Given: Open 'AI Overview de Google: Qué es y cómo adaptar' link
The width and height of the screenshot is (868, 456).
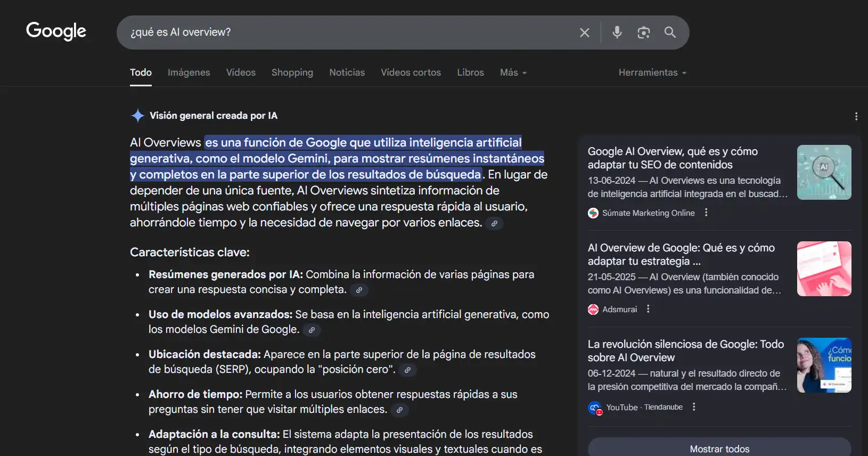Looking at the screenshot, I should click(681, 255).
